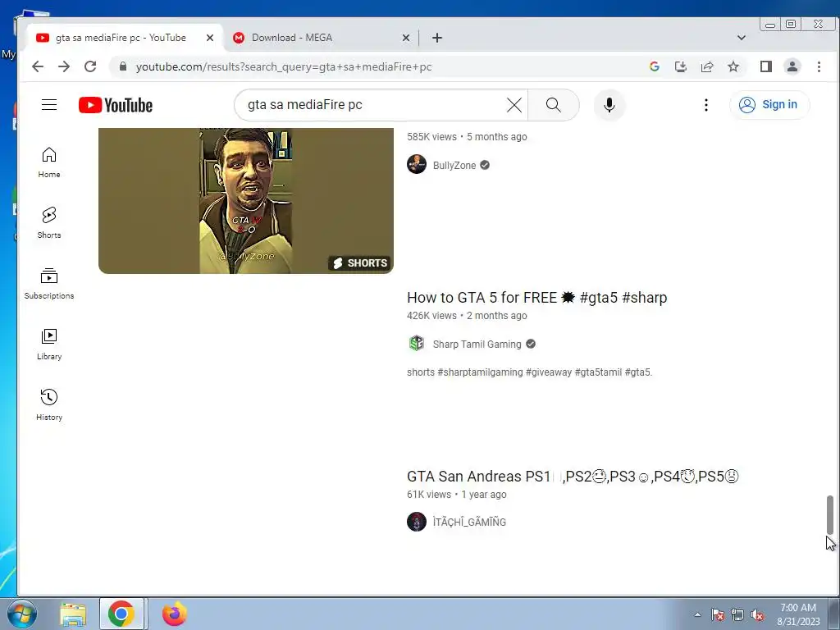Viewport: 840px width, 630px height.
Task: Open BullyZone channel avatar
Action: tap(417, 164)
